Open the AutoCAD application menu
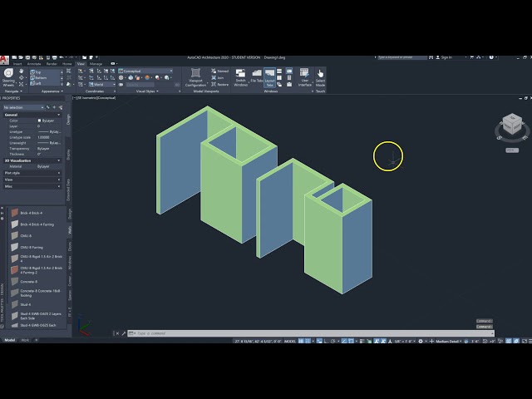Image resolution: width=532 pixels, height=399 pixels. tap(4, 60)
